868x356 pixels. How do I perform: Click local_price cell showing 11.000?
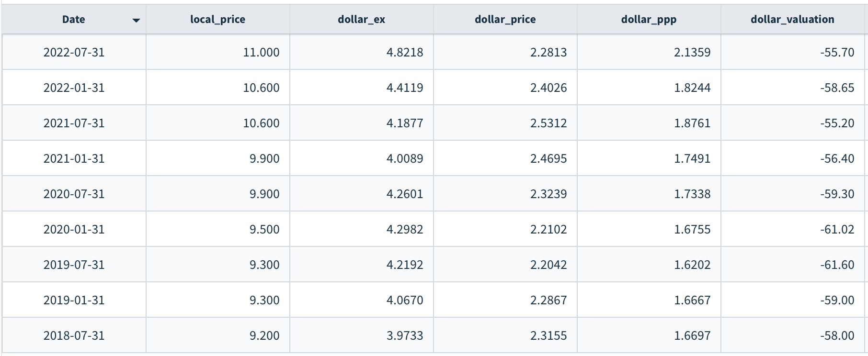[261, 52]
